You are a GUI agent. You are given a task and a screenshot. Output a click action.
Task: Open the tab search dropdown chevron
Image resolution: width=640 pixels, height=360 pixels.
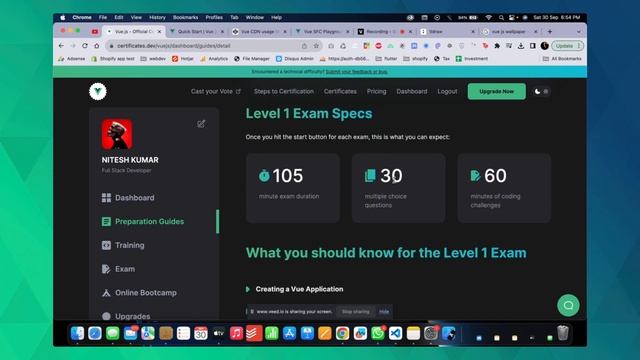578,31
